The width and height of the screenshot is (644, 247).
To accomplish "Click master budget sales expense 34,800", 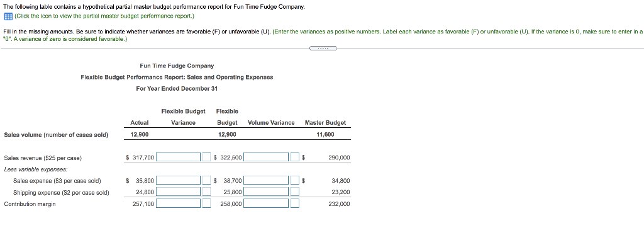I will [x=340, y=181].
